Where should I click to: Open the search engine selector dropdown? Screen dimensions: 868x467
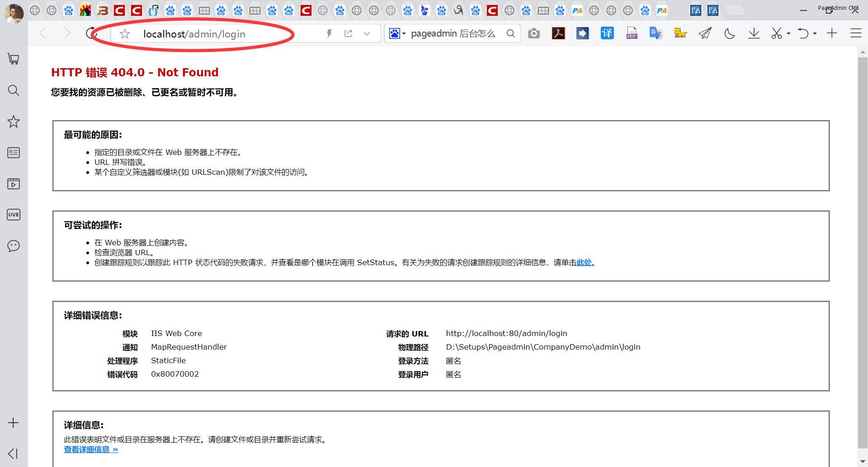pyautogui.click(x=397, y=34)
